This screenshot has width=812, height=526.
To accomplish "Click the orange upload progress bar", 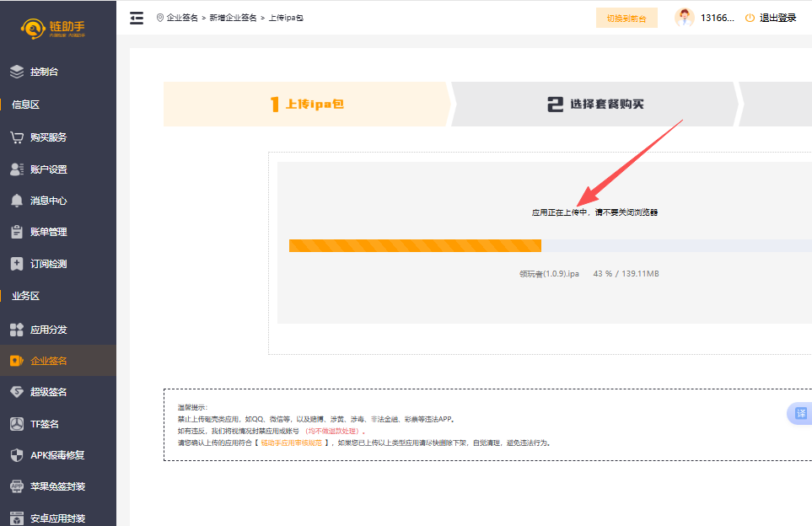I will (x=415, y=245).
